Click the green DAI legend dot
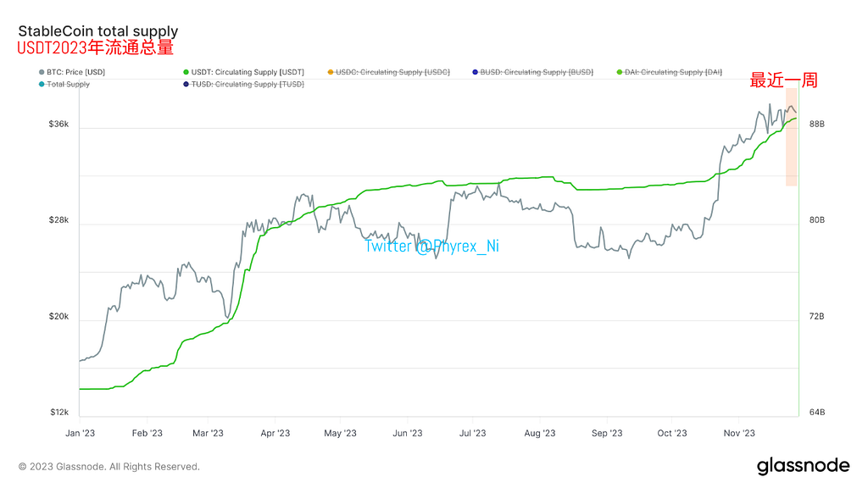Image resolution: width=868 pixels, height=488 pixels. pyautogui.click(x=620, y=73)
